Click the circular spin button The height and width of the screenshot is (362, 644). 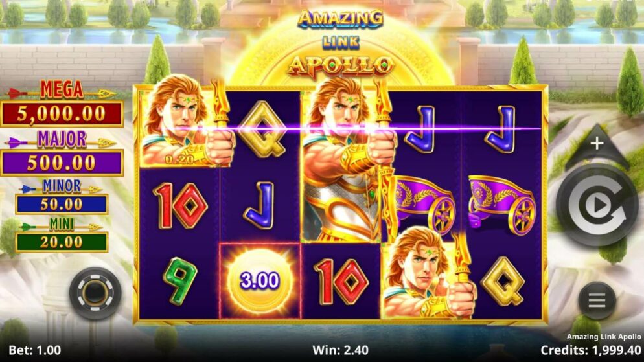pyautogui.click(x=597, y=206)
